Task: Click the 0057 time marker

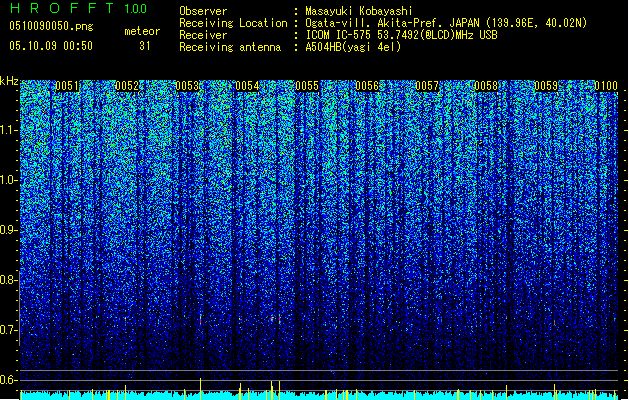Action: pos(427,86)
